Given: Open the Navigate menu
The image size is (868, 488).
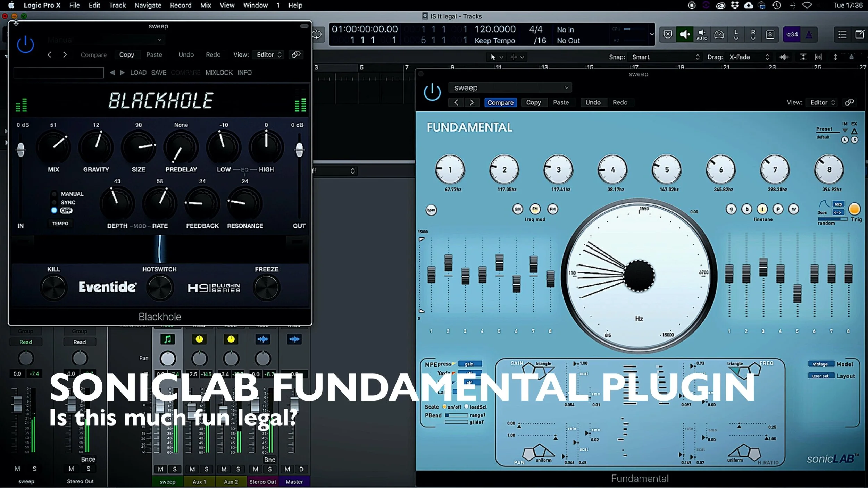Looking at the screenshot, I should (147, 5).
